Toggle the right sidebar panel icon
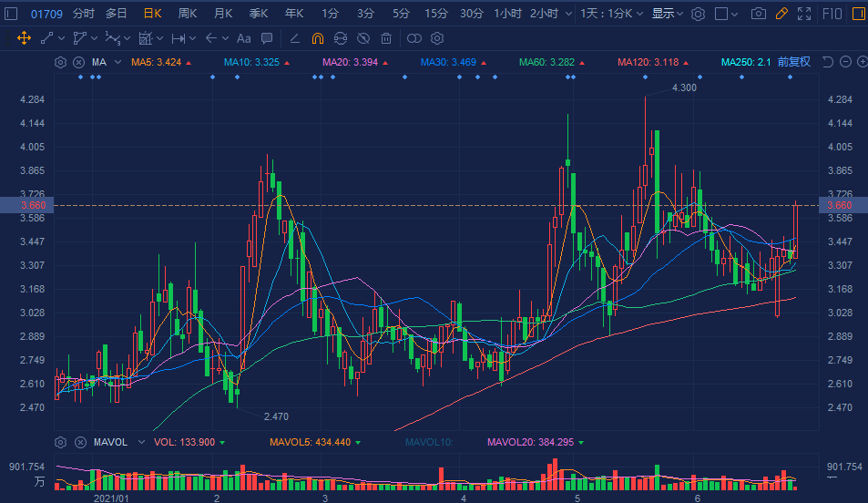This screenshot has height=503, width=868. [859, 14]
